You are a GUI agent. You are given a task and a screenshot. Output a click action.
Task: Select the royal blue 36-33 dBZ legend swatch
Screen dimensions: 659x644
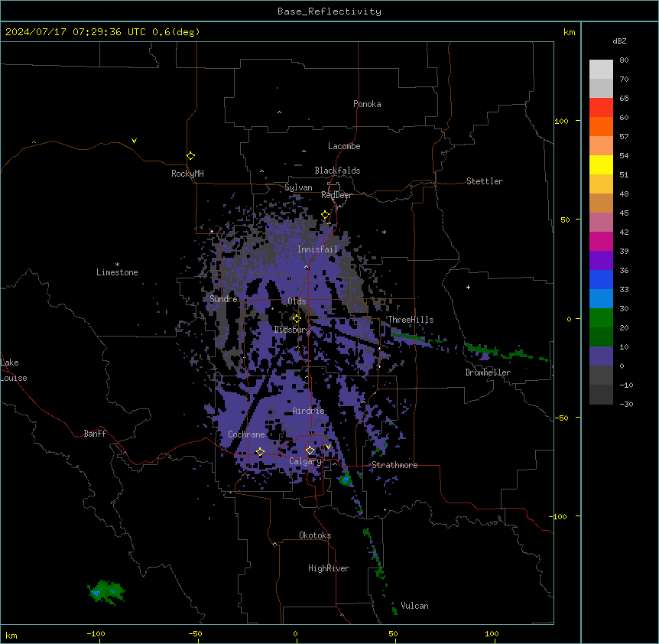pos(601,279)
